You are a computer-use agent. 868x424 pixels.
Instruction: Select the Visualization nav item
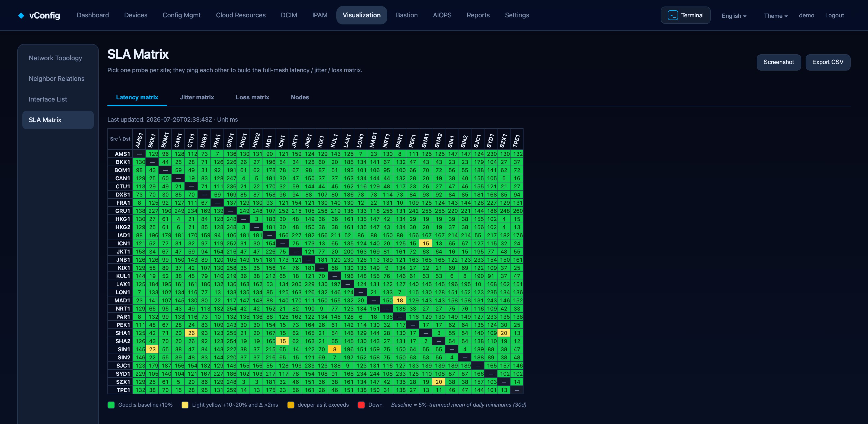pos(362,15)
